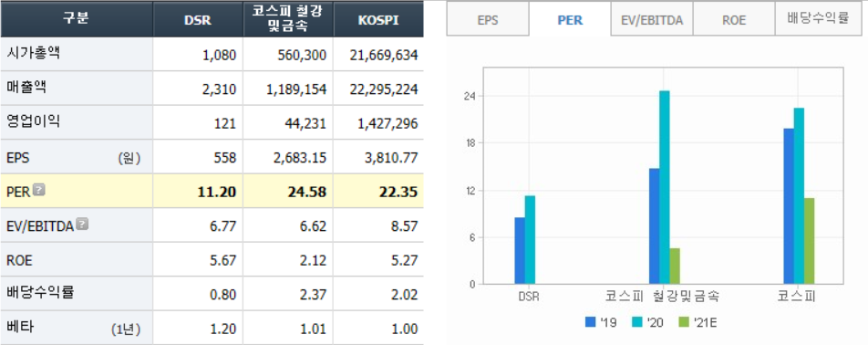
Task: Click the 코스피 철강 및금속 column header
Action: pyautogui.click(x=287, y=18)
